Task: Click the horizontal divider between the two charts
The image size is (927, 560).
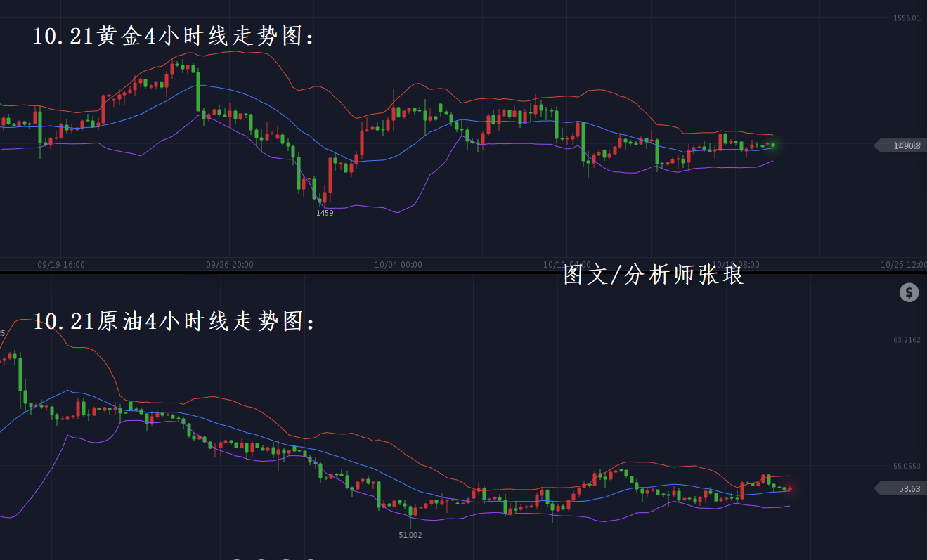Action: (281, 272)
